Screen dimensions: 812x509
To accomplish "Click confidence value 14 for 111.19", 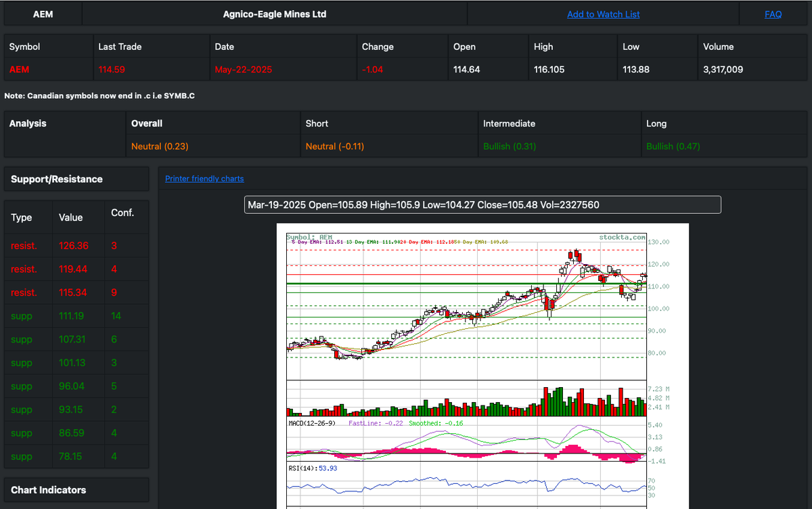I will [116, 316].
